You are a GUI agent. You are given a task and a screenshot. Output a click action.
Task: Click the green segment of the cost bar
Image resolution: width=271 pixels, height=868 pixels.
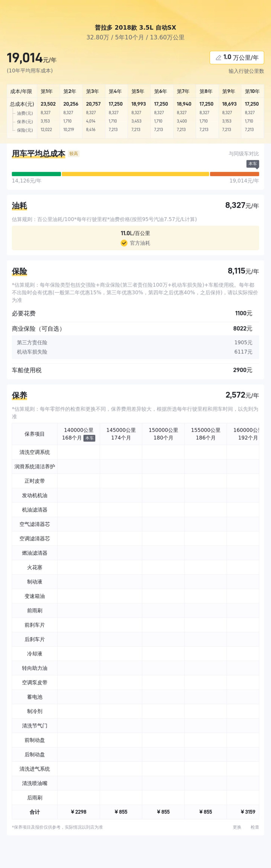tap(36, 174)
